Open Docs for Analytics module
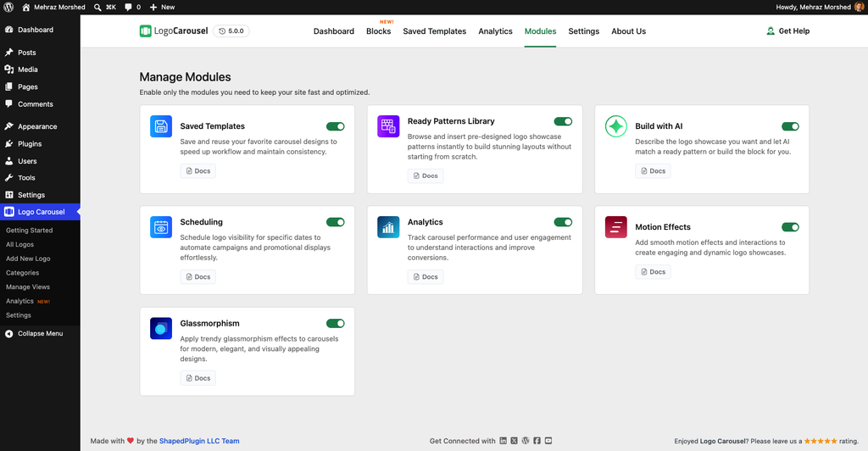The image size is (868, 451). pyautogui.click(x=426, y=276)
